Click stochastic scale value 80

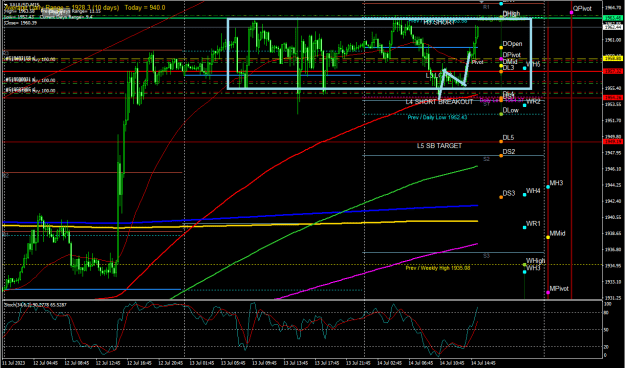[607, 313]
